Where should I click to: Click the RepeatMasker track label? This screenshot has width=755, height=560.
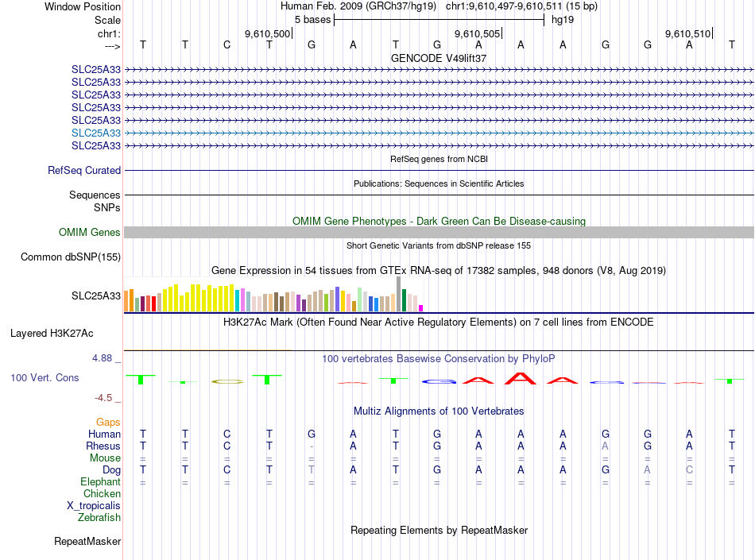(87, 541)
